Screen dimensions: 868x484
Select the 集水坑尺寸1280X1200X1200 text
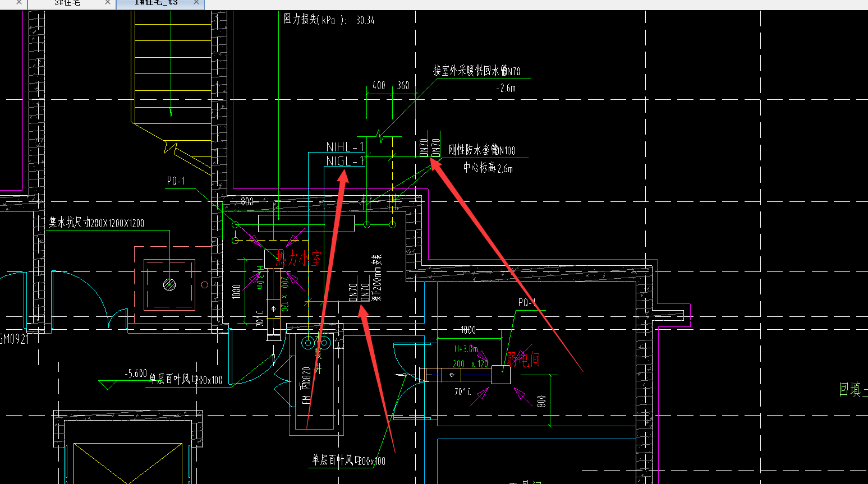pos(97,223)
